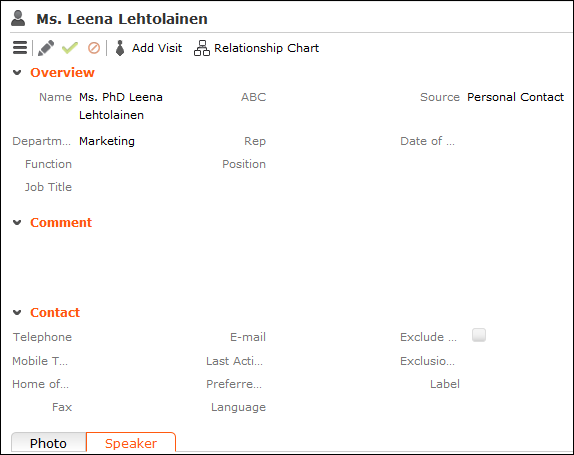Screen dimensions: 574x455
Task: Toggle the Exclude checkbox
Action: pos(479,335)
